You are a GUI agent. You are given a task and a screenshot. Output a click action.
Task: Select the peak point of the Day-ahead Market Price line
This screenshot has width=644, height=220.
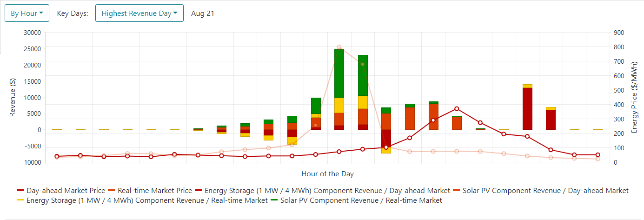click(456, 109)
